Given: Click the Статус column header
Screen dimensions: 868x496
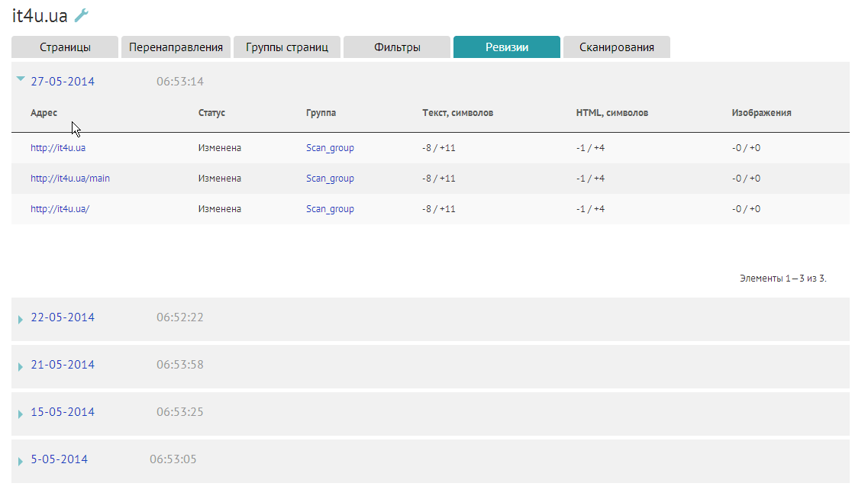Looking at the screenshot, I should pos(211,113).
